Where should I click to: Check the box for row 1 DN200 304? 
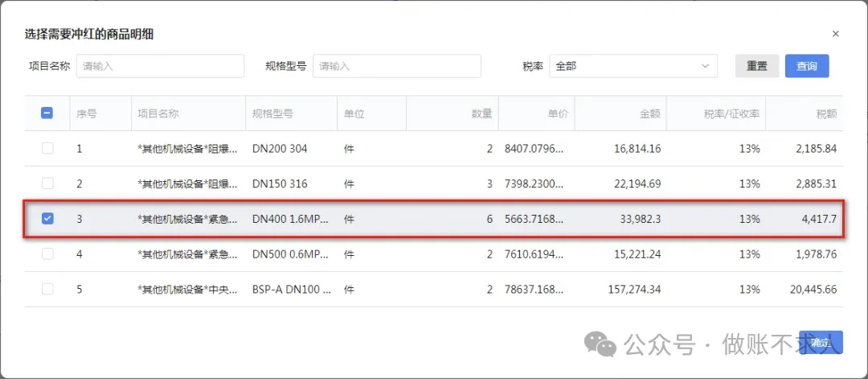tap(47, 149)
